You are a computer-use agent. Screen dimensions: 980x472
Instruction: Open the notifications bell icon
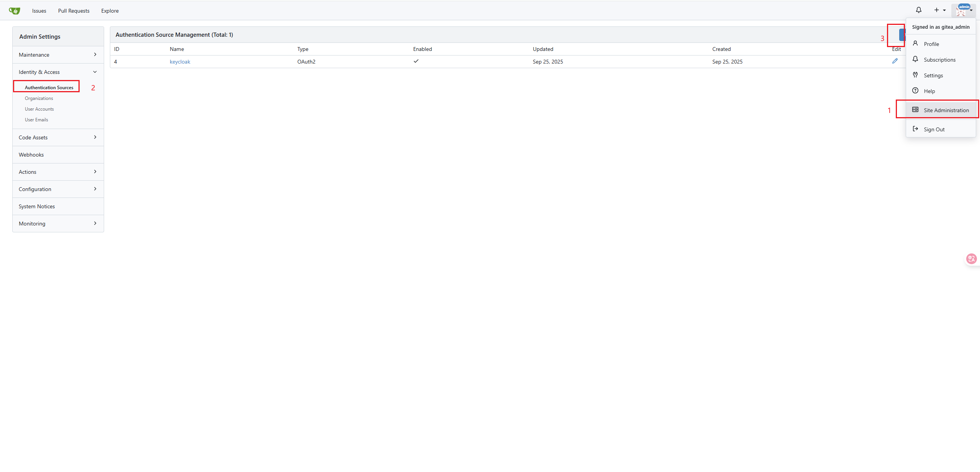tap(918, 10)
